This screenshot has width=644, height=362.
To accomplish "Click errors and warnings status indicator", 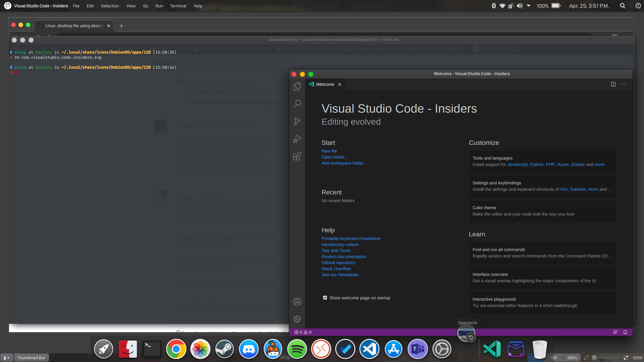I will (x=303, y=332).
